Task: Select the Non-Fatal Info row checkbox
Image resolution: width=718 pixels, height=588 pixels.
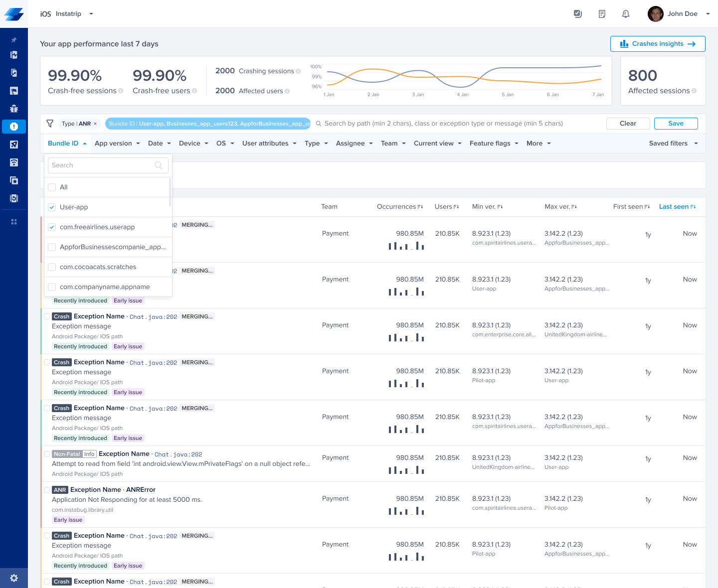Action: click(47, 454)
